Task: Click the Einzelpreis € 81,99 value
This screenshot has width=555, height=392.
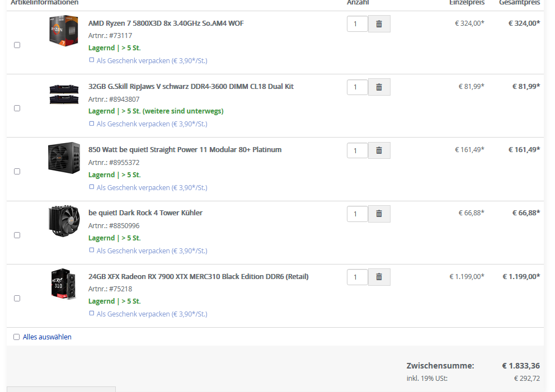Action: (x=472, y=86)
